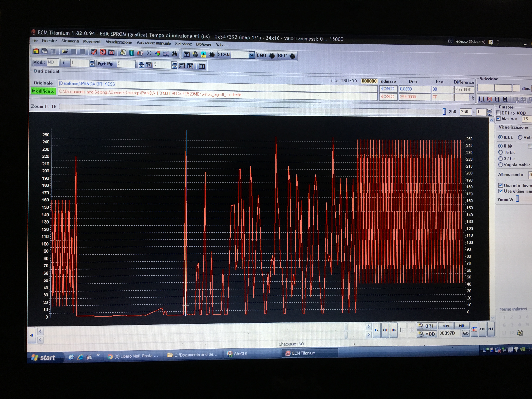Viewport: 532px width, 399px height.
Task: Click the table window icon left of padlock
Action: tap(187, 54)
